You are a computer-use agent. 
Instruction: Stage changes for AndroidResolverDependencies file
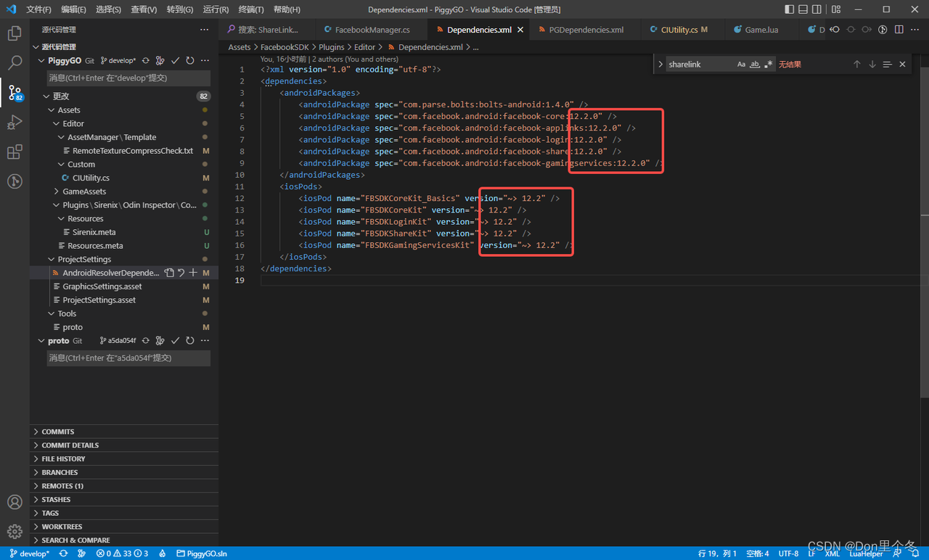coord(193,273)
